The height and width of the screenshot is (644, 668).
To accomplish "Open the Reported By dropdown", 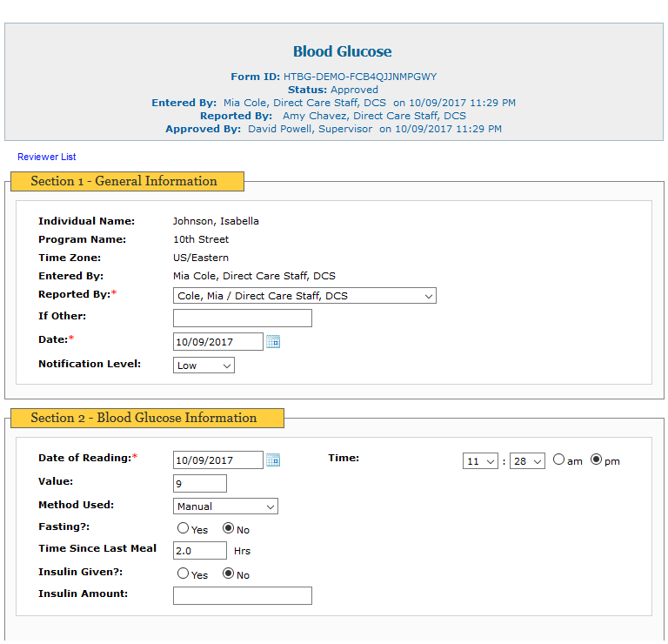I will click(304, 296).
